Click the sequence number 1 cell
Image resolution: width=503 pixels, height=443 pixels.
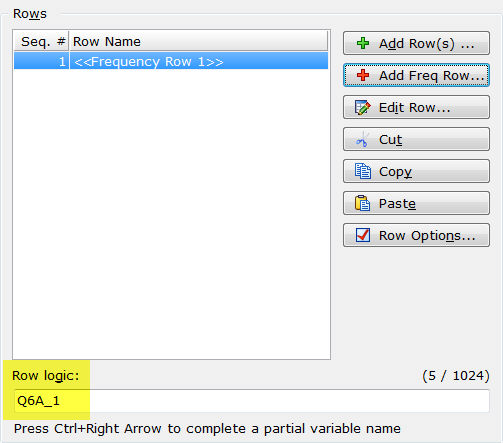tap(41, 61)
